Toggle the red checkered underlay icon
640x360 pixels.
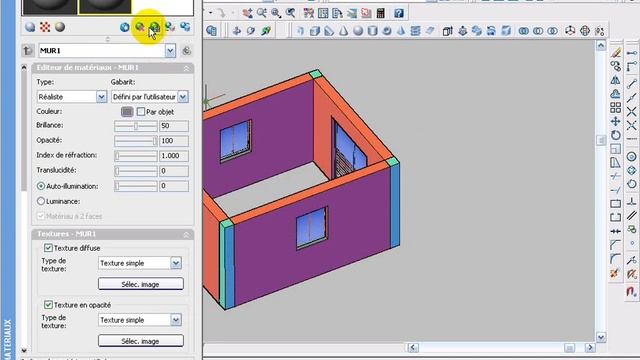click(45, 27)
